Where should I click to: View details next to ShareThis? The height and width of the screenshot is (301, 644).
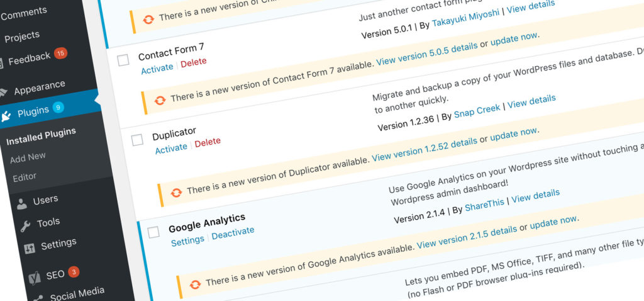click(535, 195)
